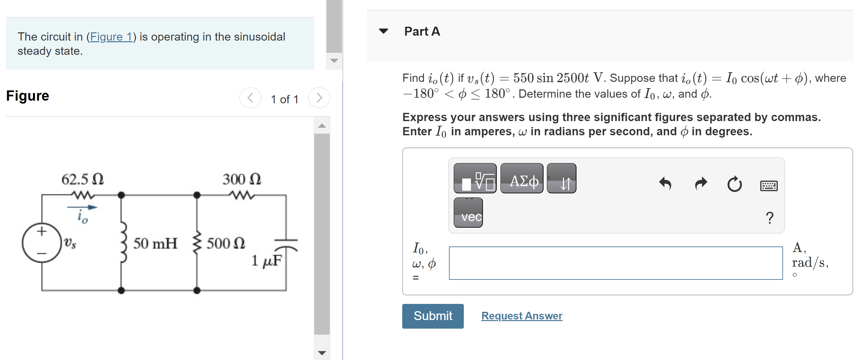The height and width of the screenshot is (360, 868).
Task: Undo the last equation edit
Action: coord(665,184)
